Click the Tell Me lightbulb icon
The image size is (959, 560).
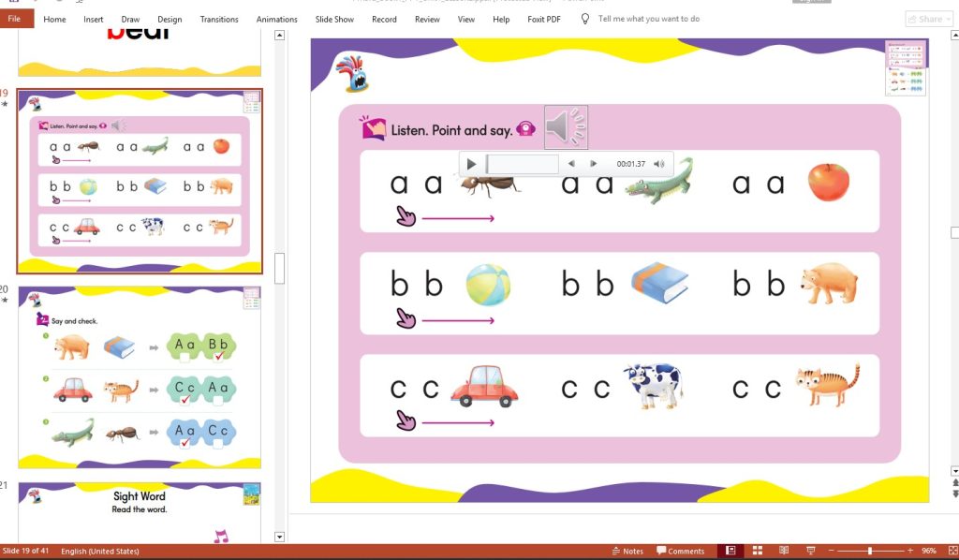pyautogui.click(x=585, y=18)
